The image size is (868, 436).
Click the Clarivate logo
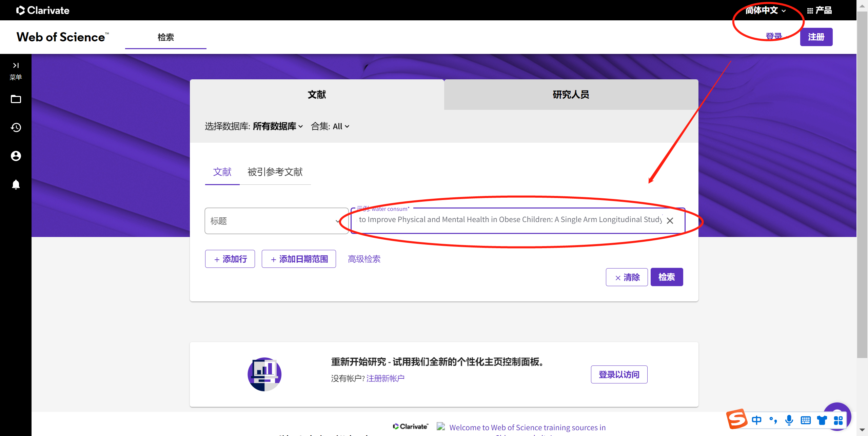click(x=43, y=10)
